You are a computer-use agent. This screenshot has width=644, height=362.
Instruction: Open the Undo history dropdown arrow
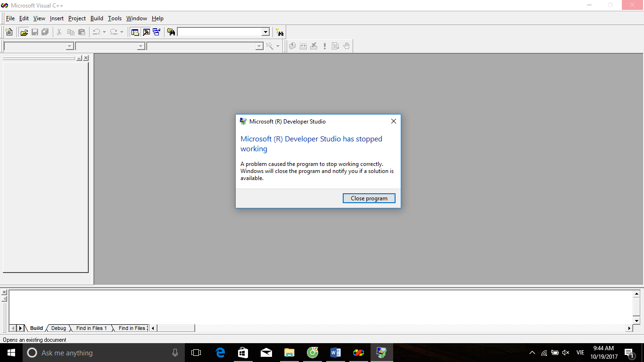(x=104, y=32)
